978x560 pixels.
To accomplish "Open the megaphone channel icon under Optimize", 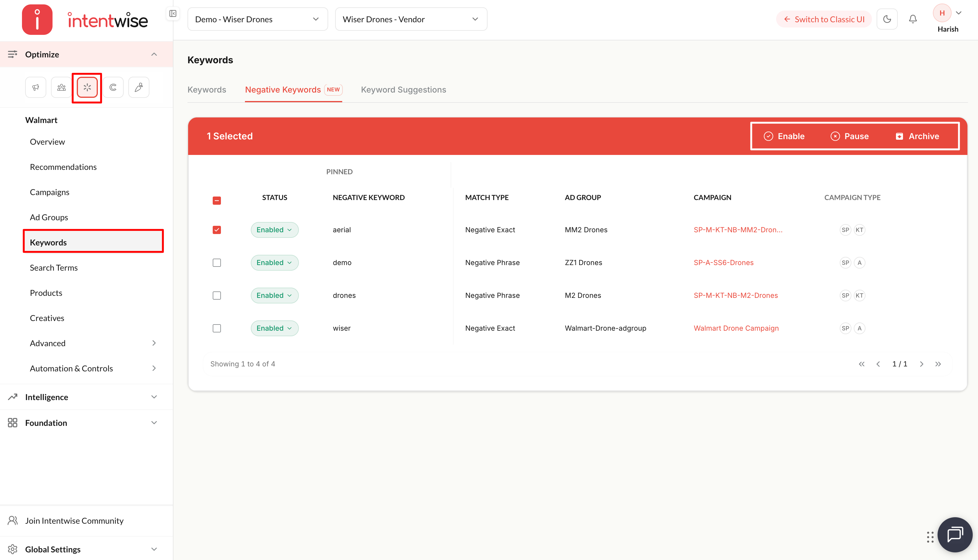I will (x=36, y=87).
